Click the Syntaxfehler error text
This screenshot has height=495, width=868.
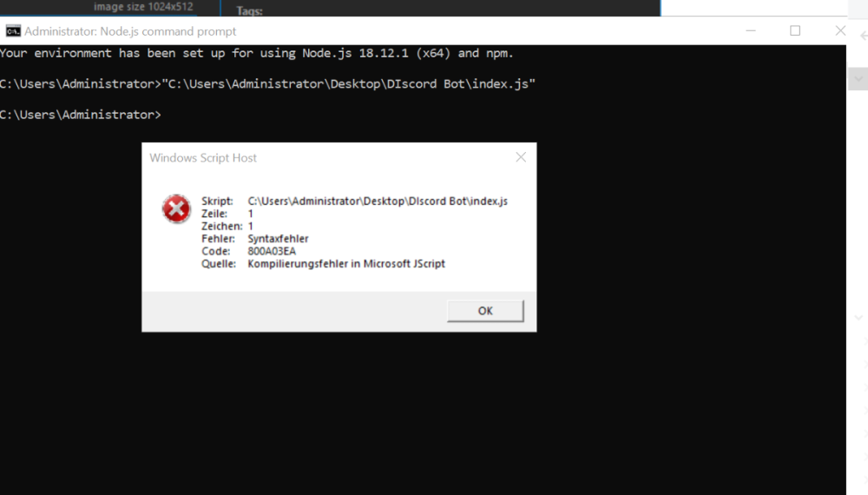point(278,239)
